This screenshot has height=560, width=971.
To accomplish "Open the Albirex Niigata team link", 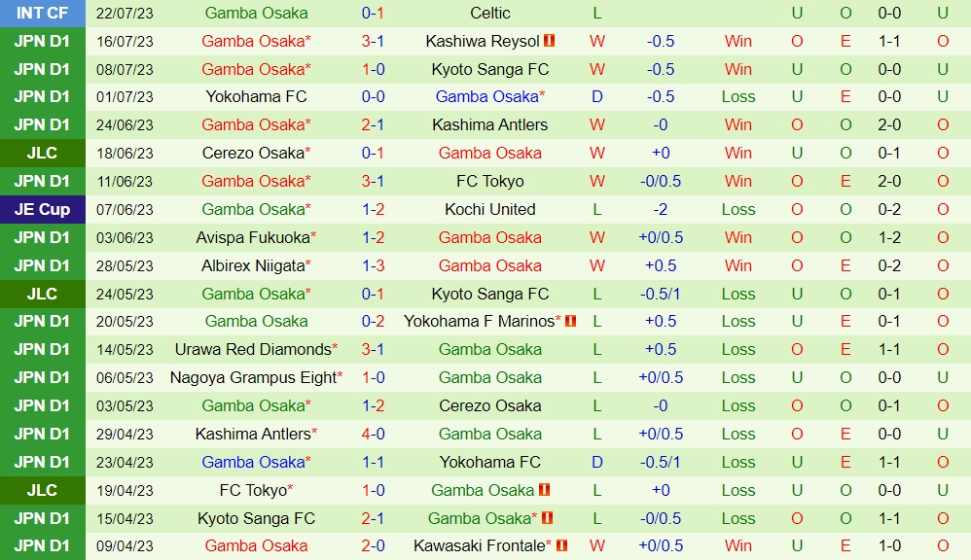I will point(252,265).
